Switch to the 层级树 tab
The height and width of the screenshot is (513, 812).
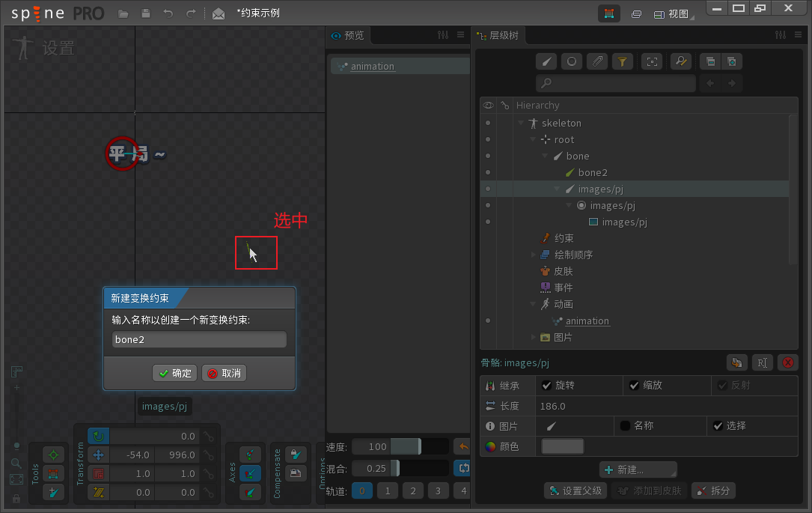click(498, 35)
